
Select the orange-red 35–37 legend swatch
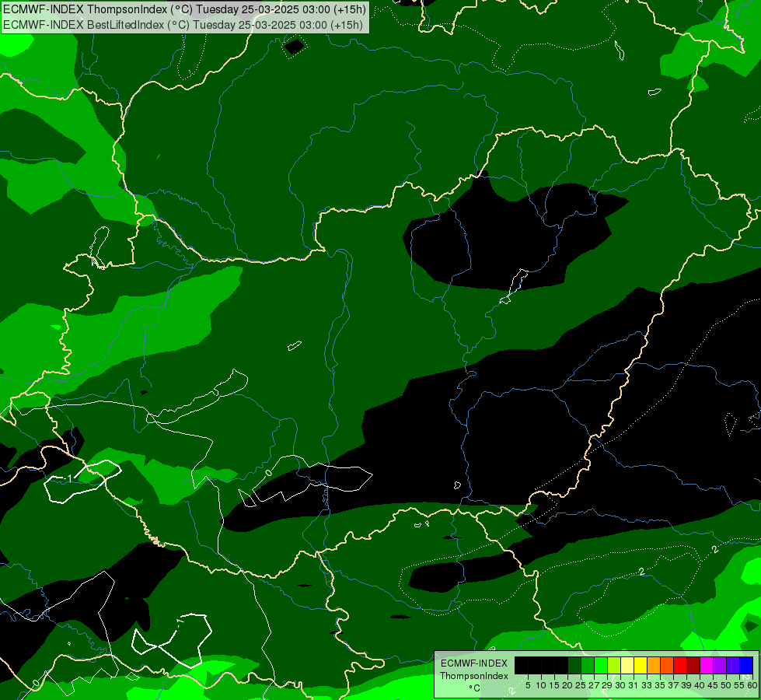(x=667, y=666)
